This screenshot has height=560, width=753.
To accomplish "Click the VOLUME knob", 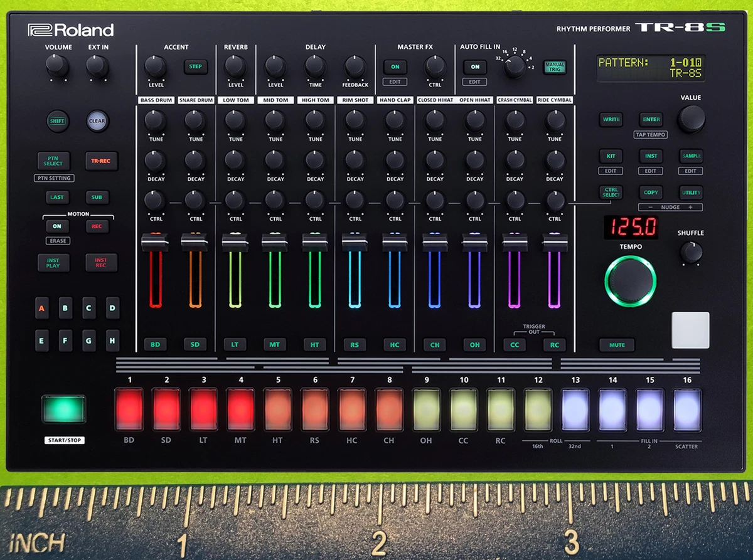I will pos(57,66).
